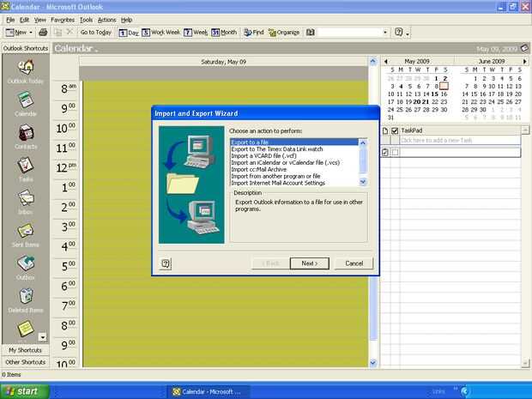This screenshot has height=399, width=532.
Task: Open the New button dropdown arrow
Action: tap(31, 33)
